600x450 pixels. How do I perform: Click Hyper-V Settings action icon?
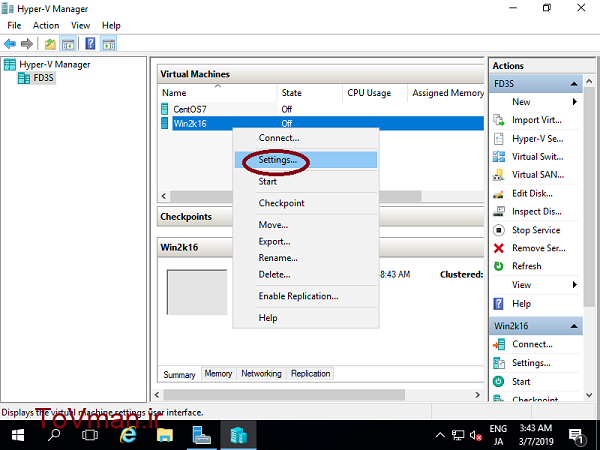tap(499, 139)
